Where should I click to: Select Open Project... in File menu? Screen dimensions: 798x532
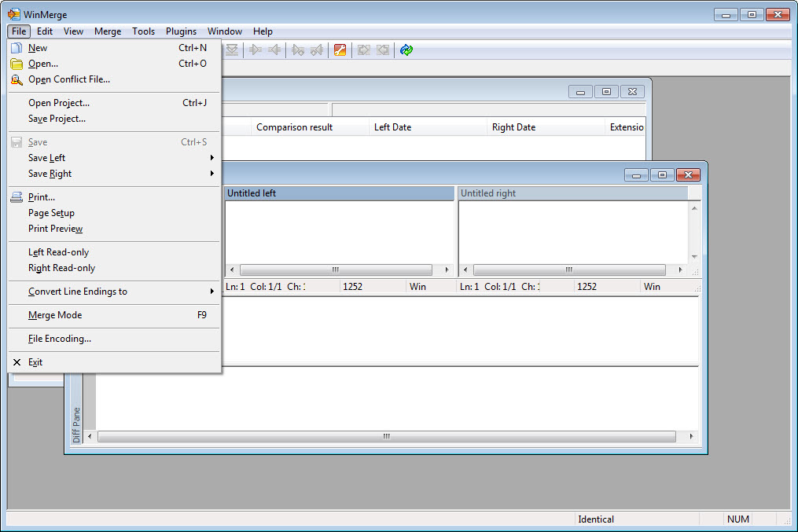(x=115, y=103)
